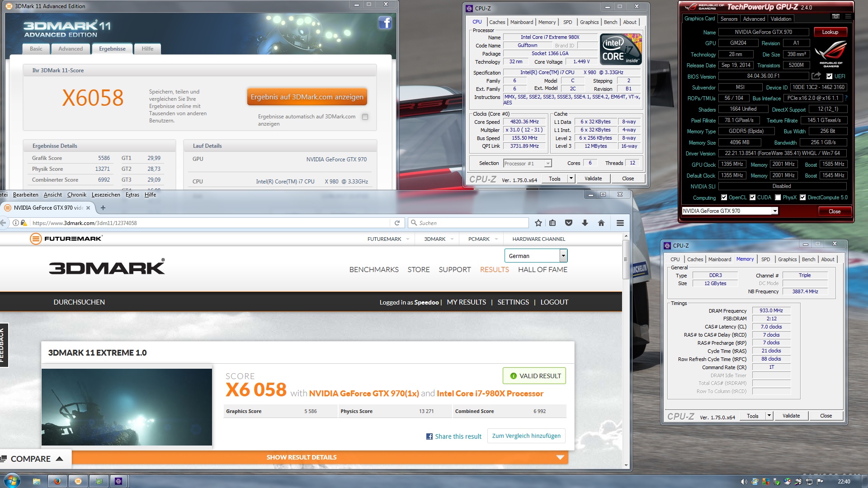Screen dimensions: 868x488
Task: Open a new Firefox tab with plus icon
Action: coord(103,208)
